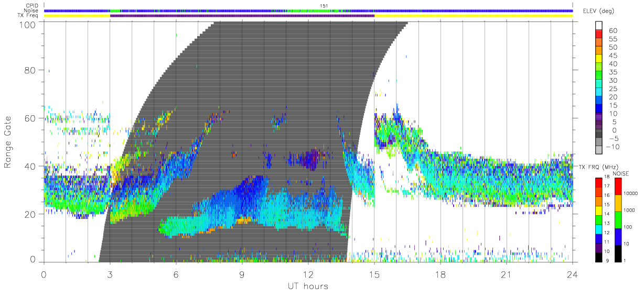Click the yellow 14-15 MHz TX FRQ swatch
Screen dimensions: 644x297
(x=599, y=210)
